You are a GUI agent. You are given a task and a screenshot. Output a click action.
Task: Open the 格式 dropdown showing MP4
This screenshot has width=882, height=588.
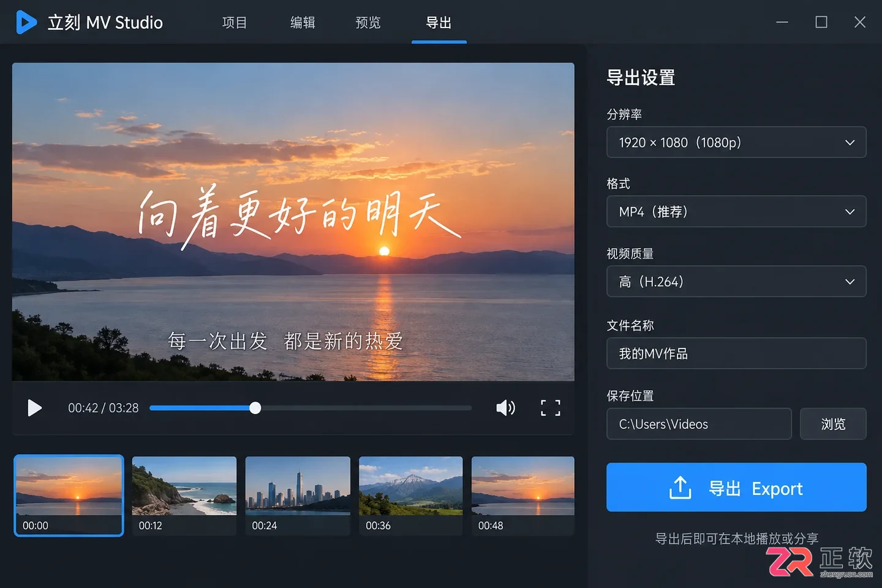pos(736,211)
